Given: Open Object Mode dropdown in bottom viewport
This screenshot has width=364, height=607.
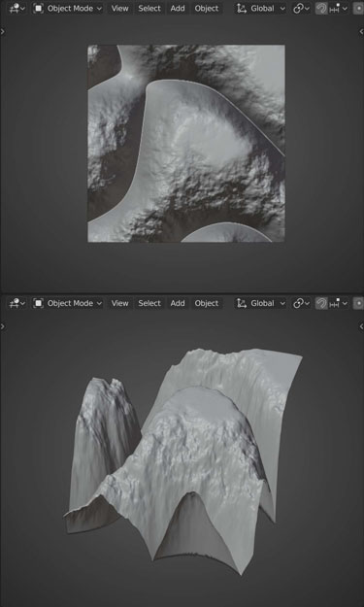Looking at the screenshot, I should (67, 303).
